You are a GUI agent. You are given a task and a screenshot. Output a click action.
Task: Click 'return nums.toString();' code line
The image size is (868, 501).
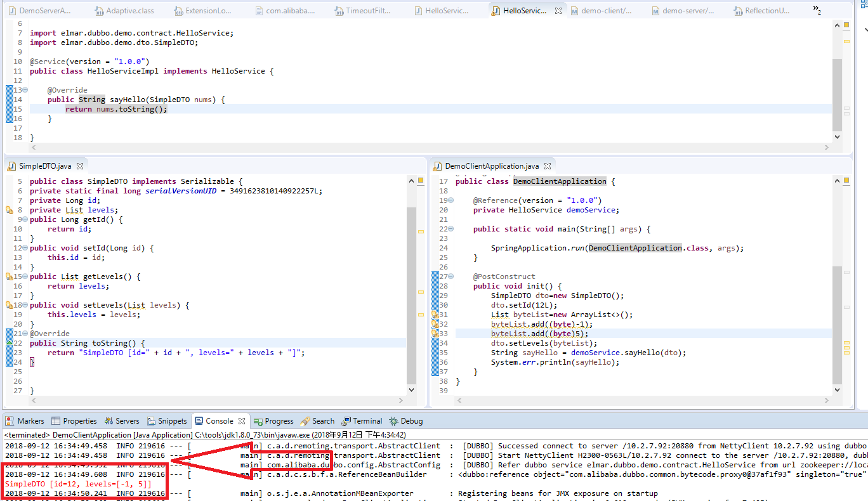tap(116, 109)
